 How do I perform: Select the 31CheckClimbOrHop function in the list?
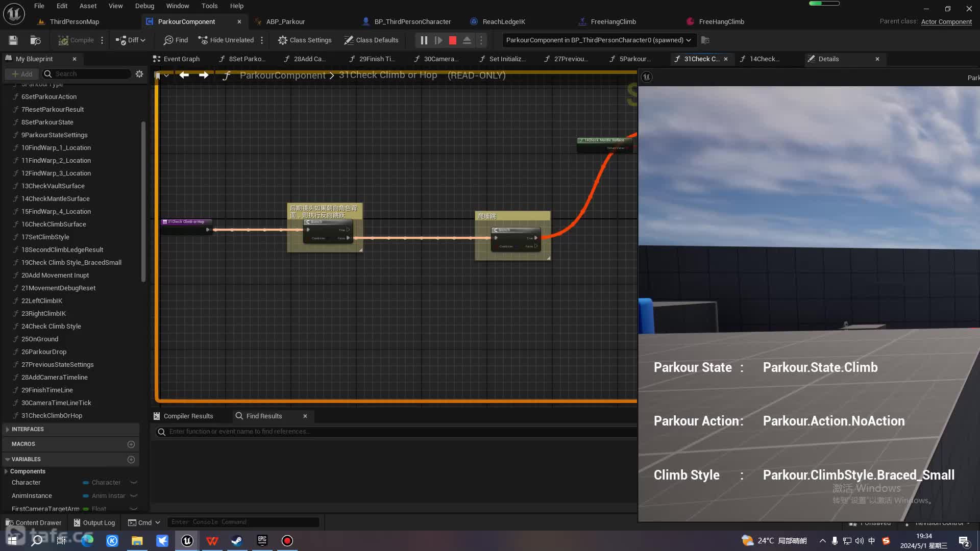tap(52, 415)
